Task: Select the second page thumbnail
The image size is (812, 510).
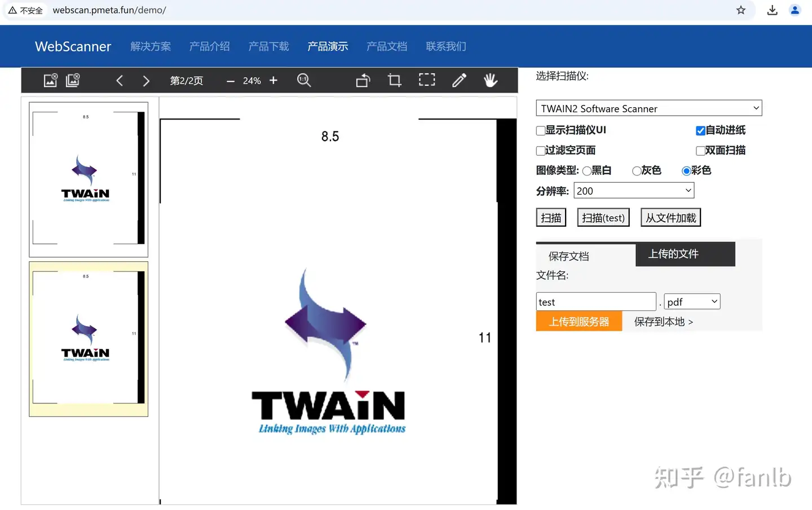Action: point(88,338)
